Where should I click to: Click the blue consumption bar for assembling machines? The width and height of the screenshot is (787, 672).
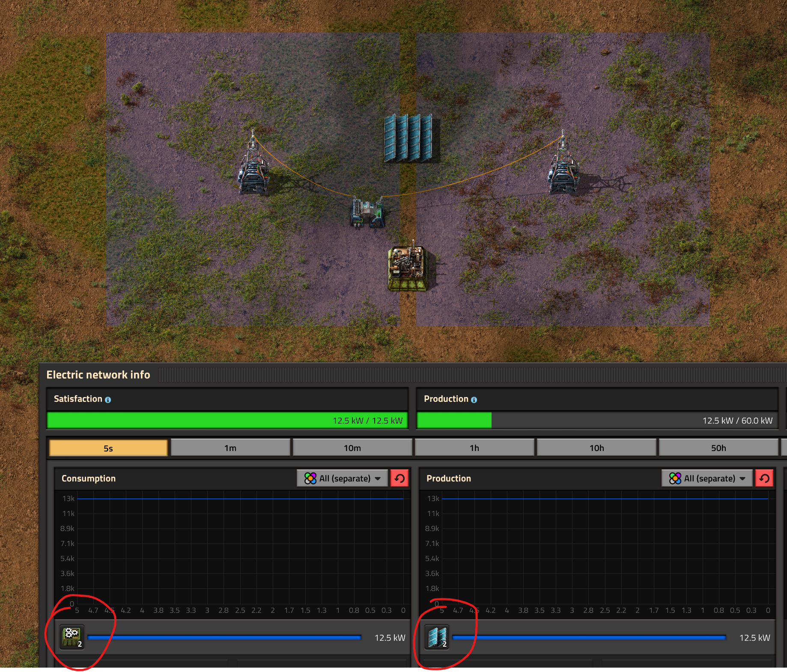224,637
